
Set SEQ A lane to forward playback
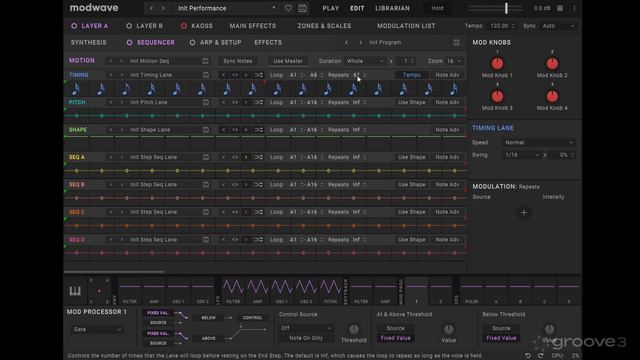click(x=246, y=157)
